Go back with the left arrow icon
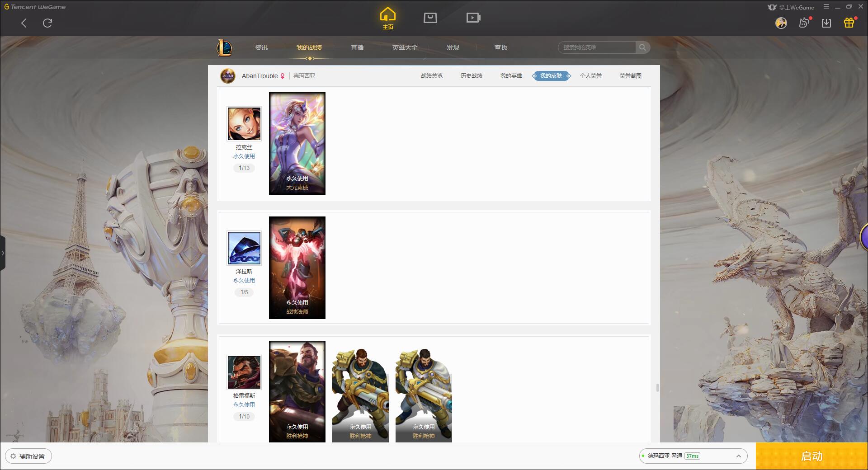The image size is (868, 470). pyautogui.click(x=24, y=23)
